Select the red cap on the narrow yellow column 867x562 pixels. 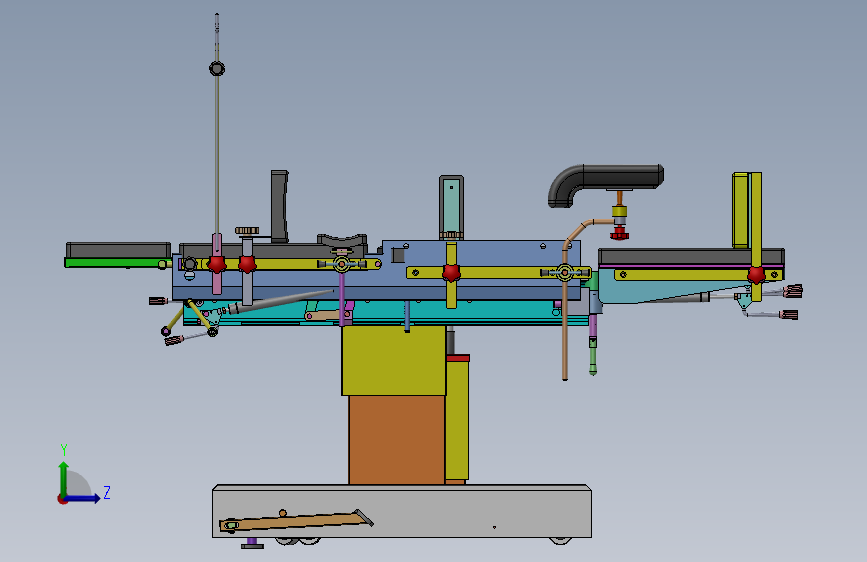[458, 358]
